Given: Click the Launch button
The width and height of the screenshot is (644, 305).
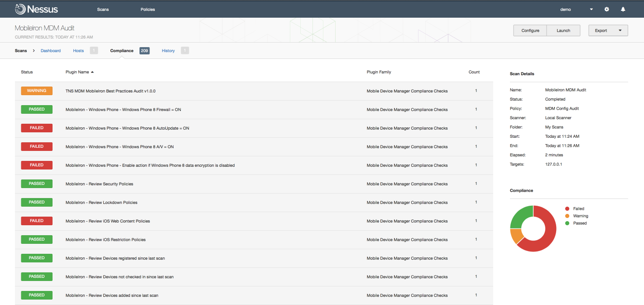Looking at the screenshot, I should coord(563,30).
